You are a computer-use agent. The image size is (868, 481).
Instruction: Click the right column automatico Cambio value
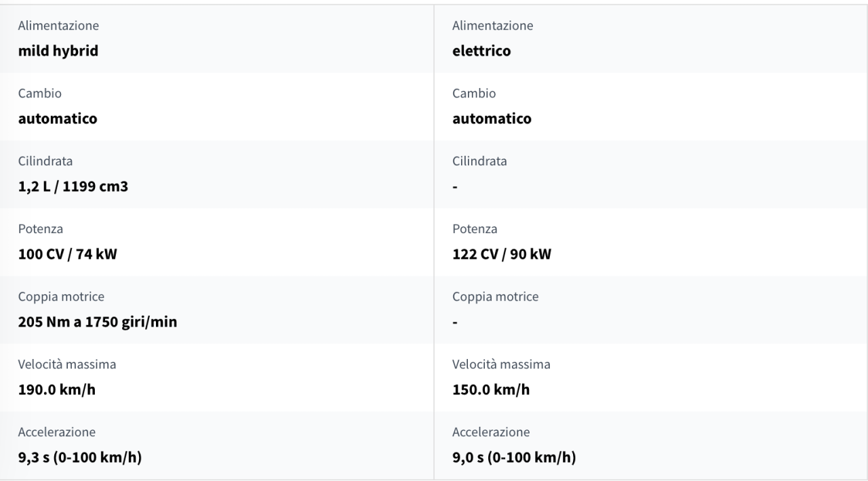point(492,119)
